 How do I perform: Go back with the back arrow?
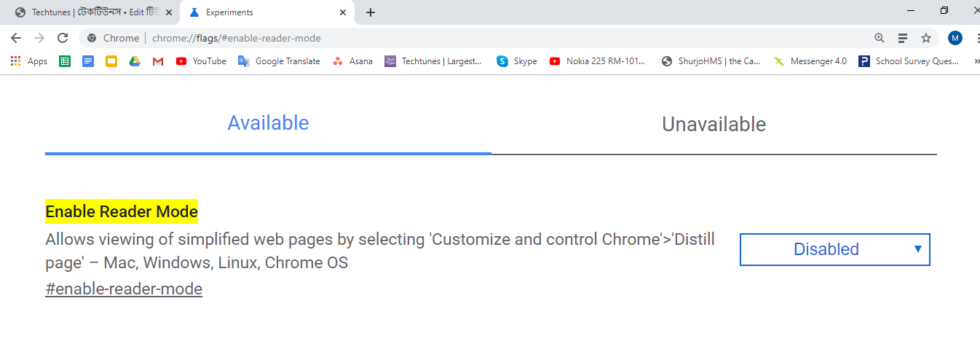[x=16, y=38]
